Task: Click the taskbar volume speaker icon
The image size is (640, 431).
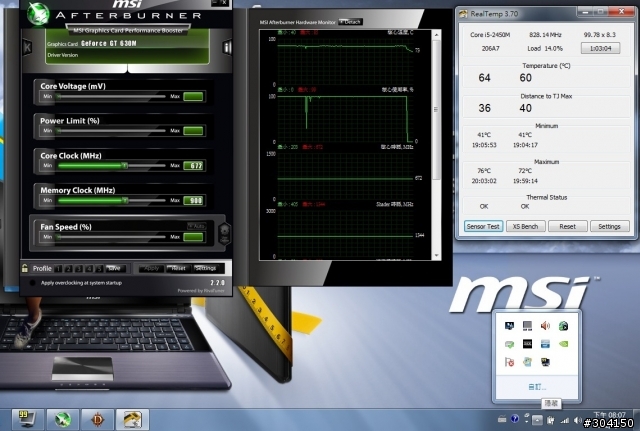Action: (577, 420)
